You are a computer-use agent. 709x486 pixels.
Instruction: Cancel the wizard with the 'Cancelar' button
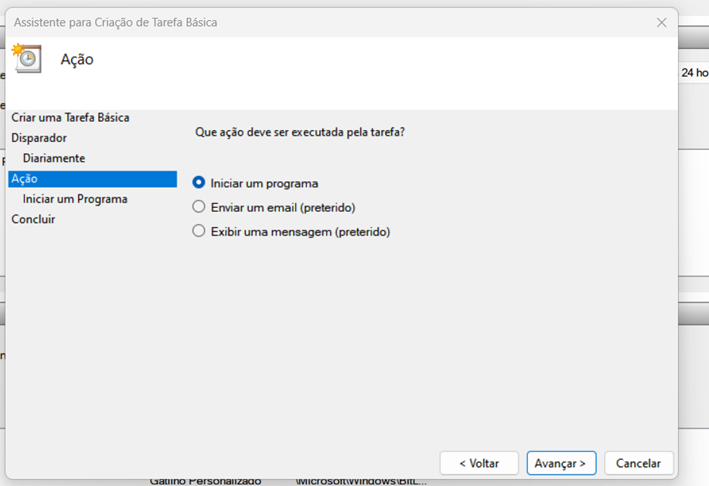click(x=638, y=463)
